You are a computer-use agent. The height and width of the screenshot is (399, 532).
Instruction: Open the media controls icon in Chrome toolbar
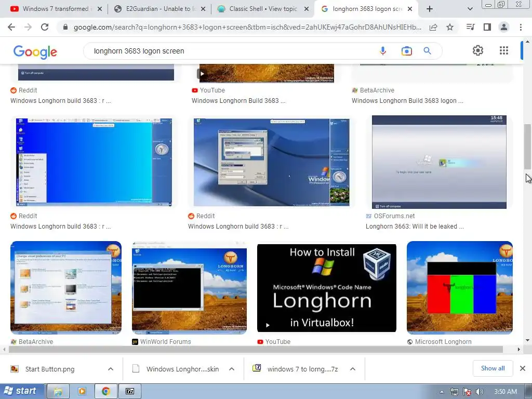[471, 27]
